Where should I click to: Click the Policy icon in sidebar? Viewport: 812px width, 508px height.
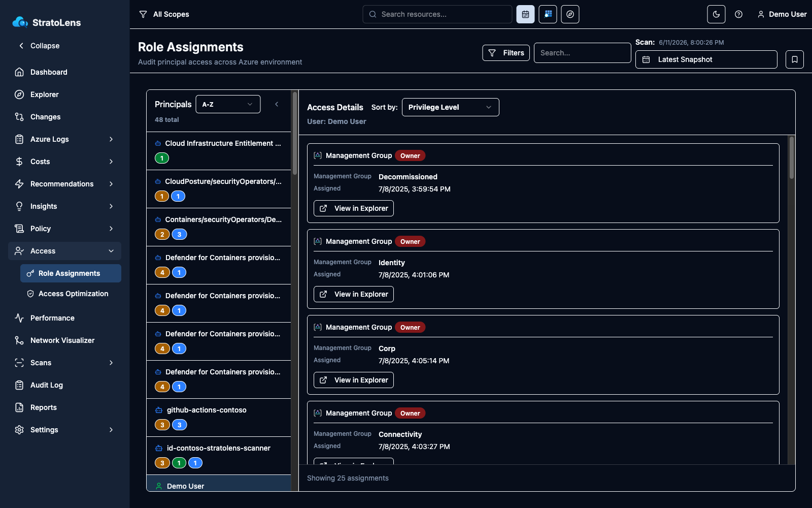coord(19,229)
